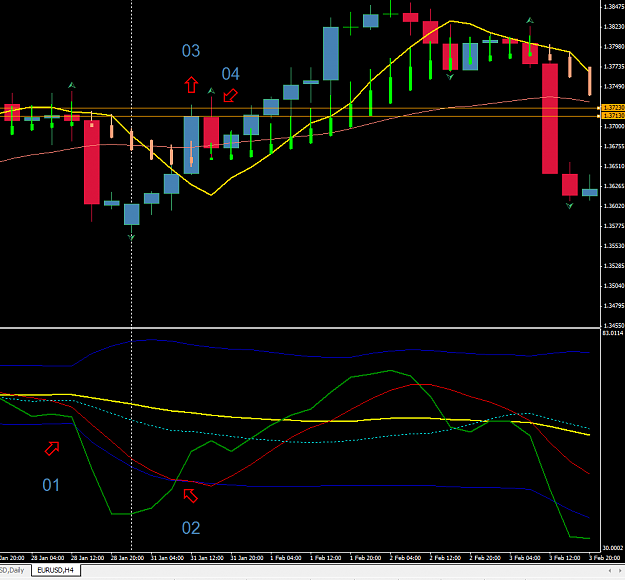
Task: Click the 1.36265 price axis label
Action: 614,186
